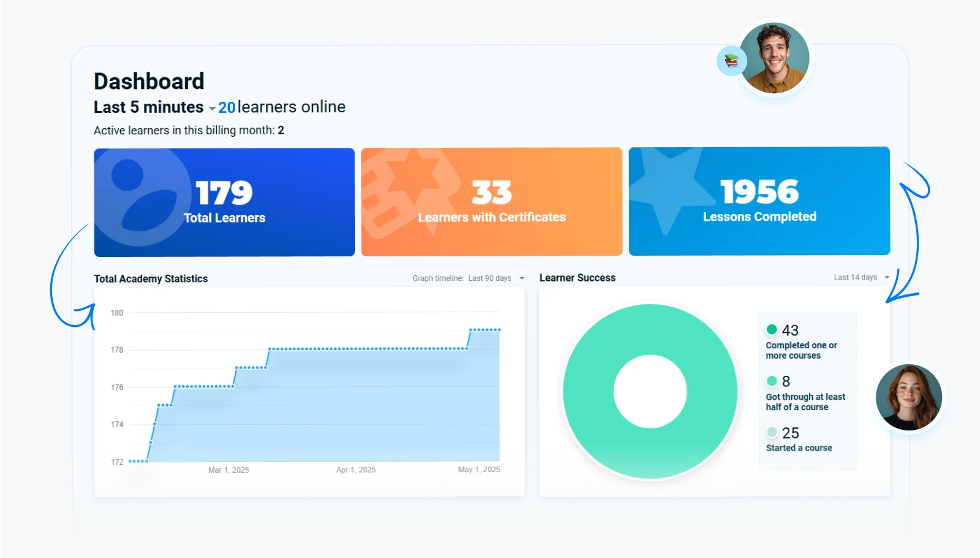Click the green dot beside 43 completed
Screen dimensions: 980x558
772,330
